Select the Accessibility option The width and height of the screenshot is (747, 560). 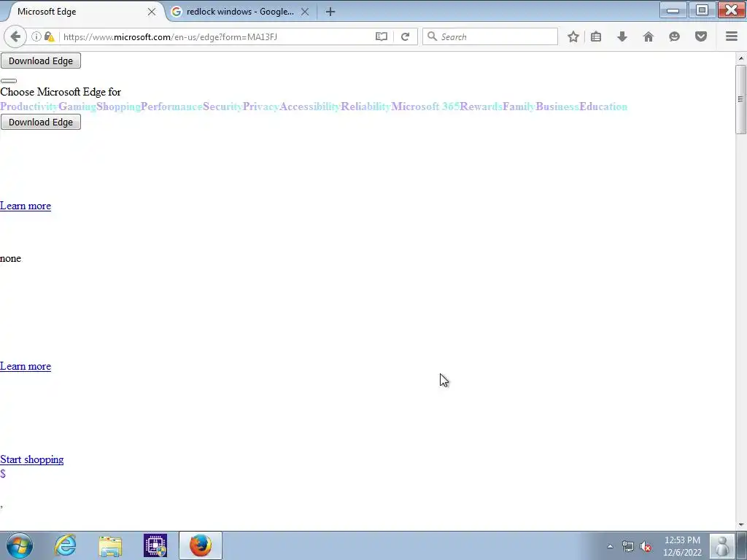pyautogui.click(x=309, y=106)
